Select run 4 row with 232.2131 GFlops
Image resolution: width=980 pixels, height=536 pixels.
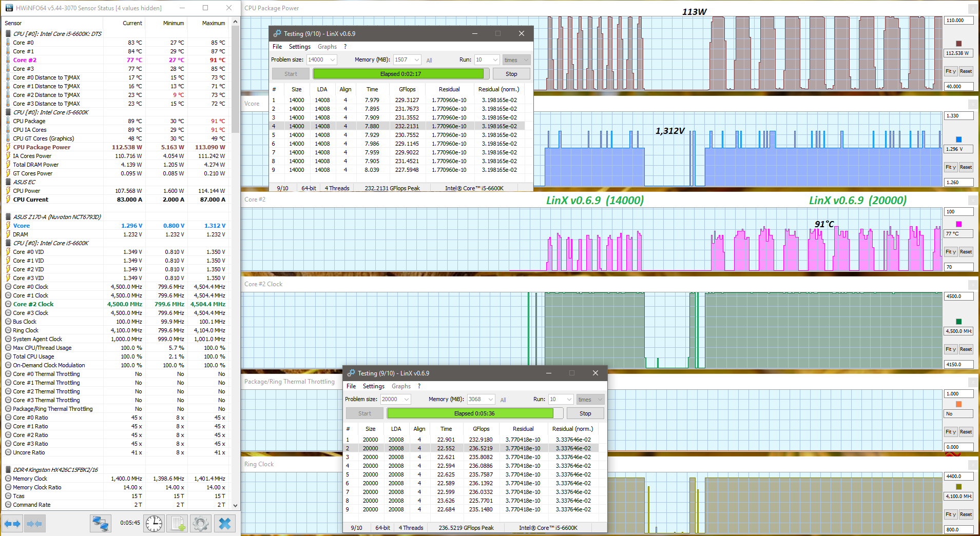[398, 126]
